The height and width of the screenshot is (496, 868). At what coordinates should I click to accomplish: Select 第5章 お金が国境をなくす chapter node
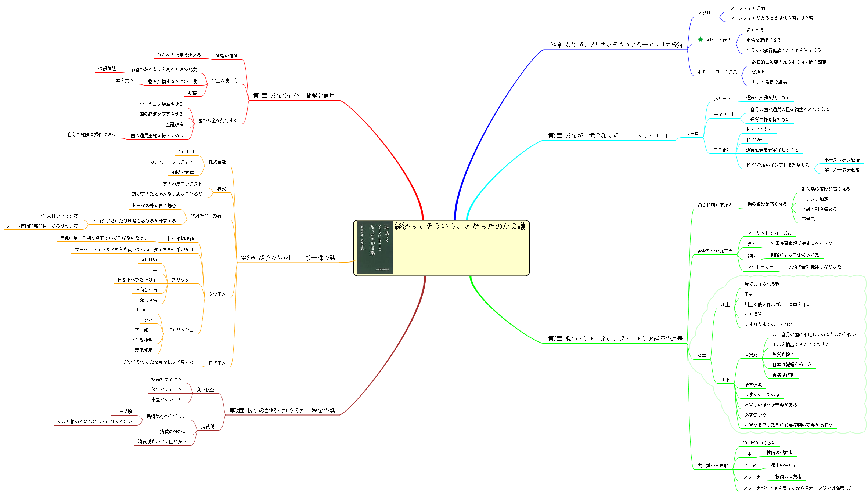[x=609, y=135]
